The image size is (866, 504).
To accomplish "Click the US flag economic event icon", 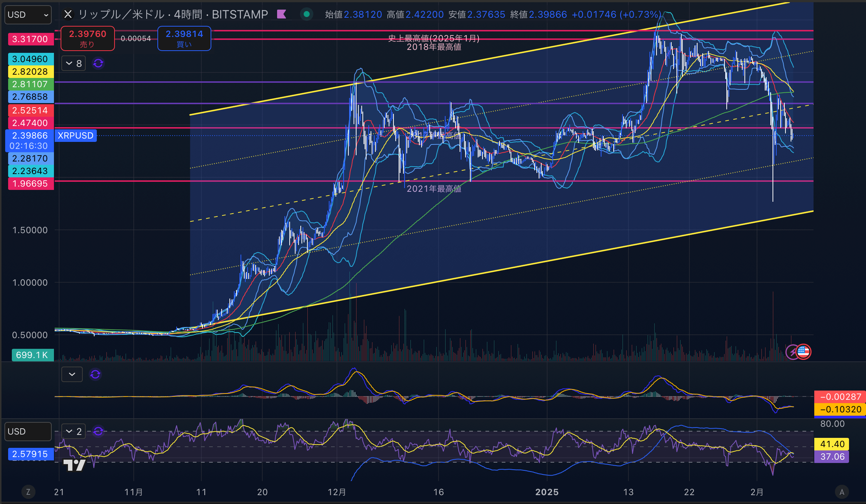I will point(803,352).
